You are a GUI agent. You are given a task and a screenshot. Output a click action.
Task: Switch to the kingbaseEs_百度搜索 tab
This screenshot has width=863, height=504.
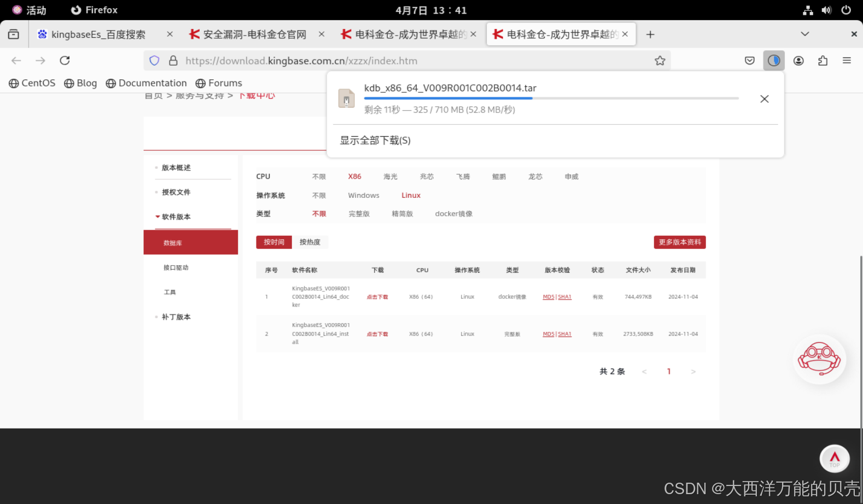(98, 34)
